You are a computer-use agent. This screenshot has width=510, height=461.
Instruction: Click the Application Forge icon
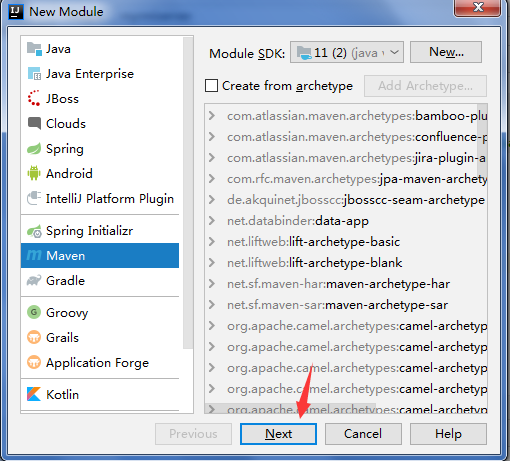coord(34,362)
